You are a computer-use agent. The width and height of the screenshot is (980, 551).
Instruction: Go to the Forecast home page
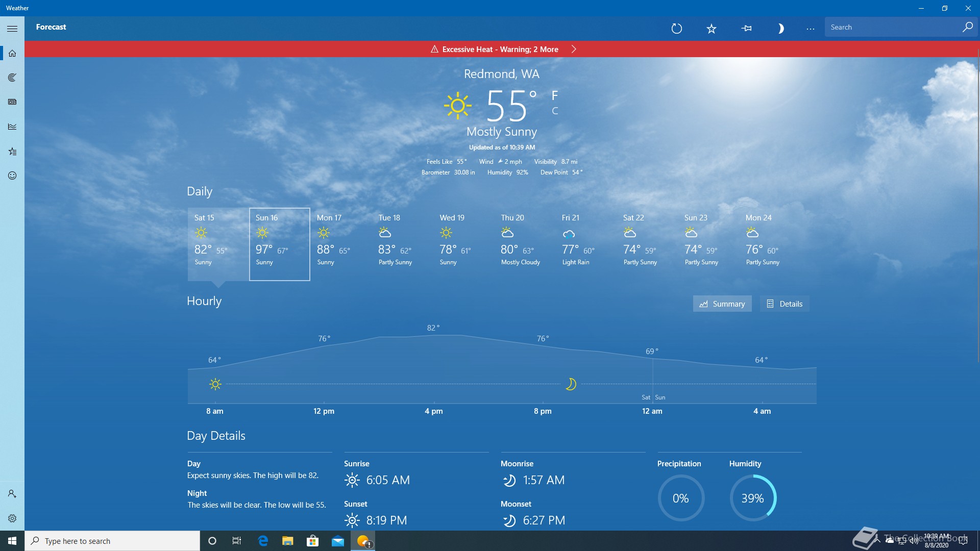point(12,53)
